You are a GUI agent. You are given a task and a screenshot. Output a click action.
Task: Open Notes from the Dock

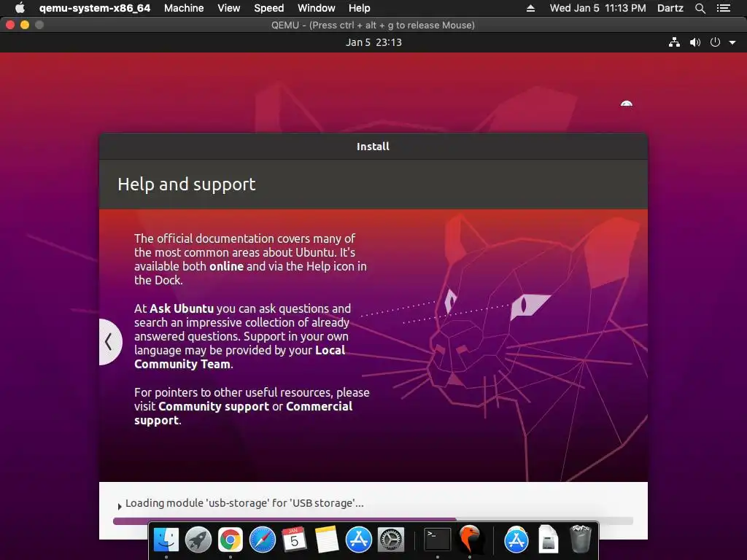[327, 540]
